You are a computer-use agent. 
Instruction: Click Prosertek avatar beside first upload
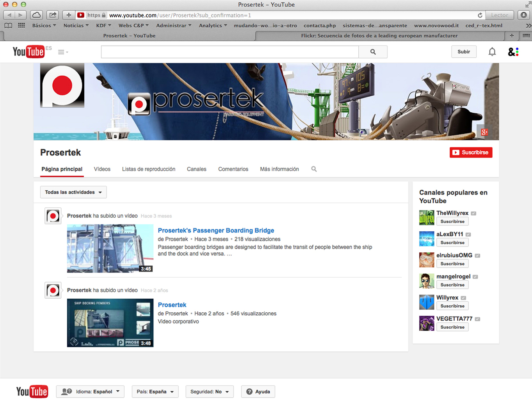click(53, 216)
